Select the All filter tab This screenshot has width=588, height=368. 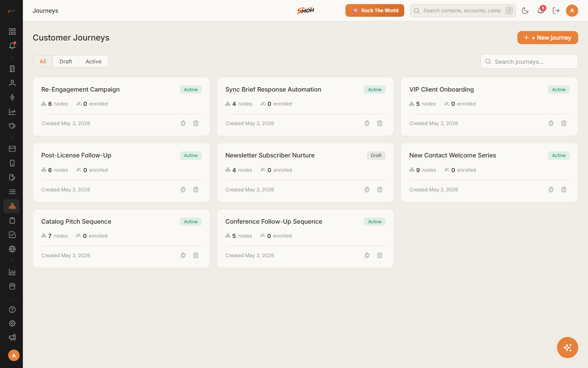pos(43,61)
